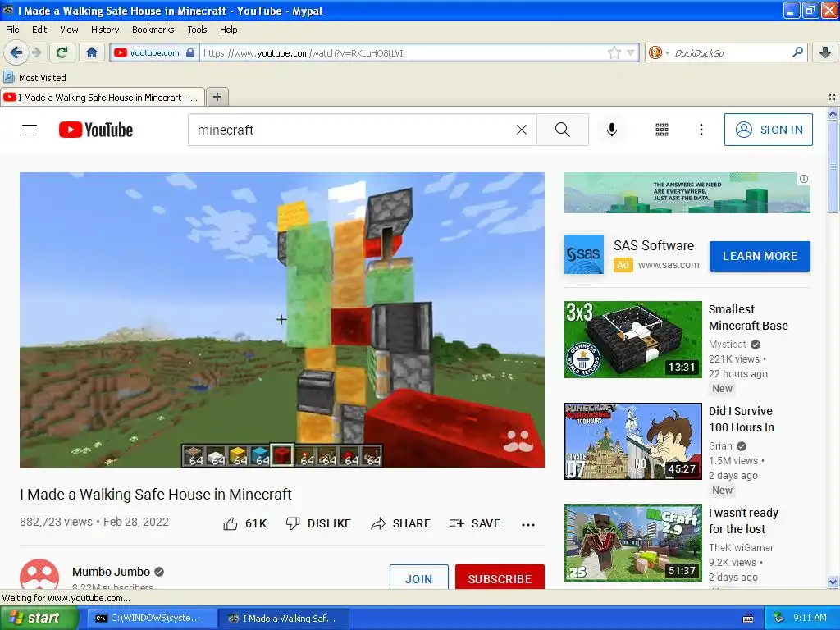This screenshot has width=840, height=630.
Task: Open YouTube settings three-dot menu
Action: coord(701,130)
